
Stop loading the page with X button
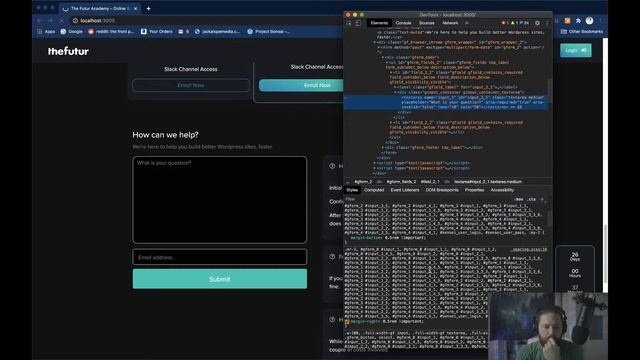[61, 20]
